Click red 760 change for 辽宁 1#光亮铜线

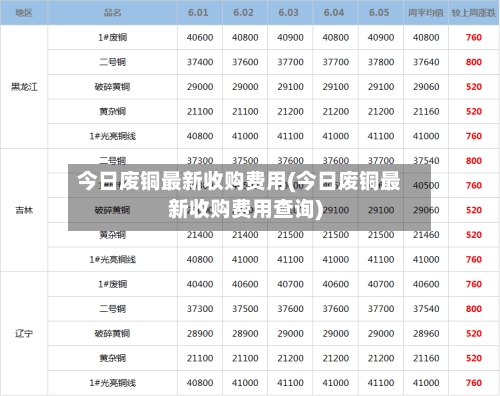coord(474,383)
